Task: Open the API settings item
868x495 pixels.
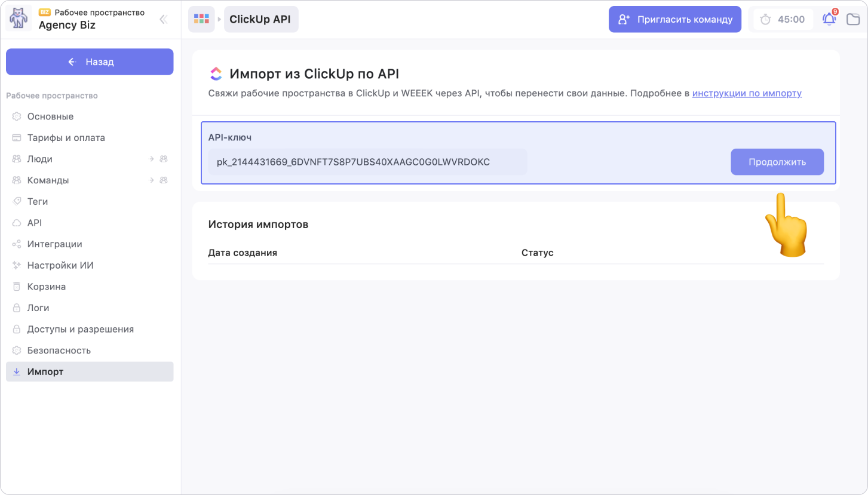Action: tap(34, 223)
